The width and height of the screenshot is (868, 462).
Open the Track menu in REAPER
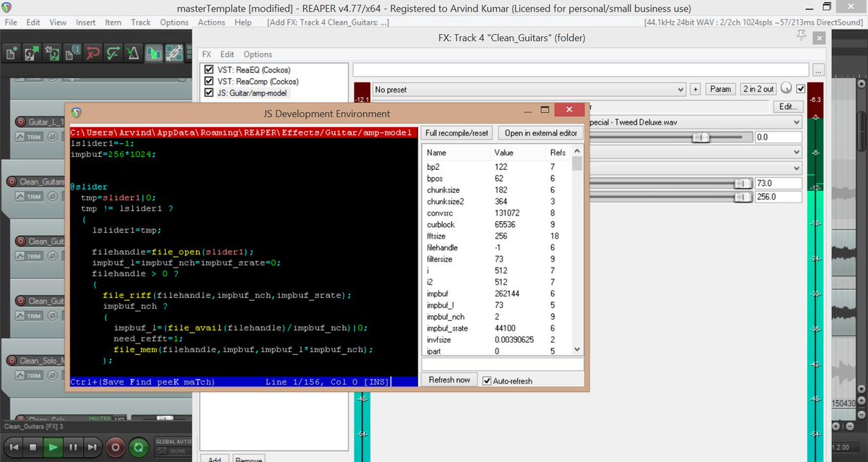[141, 22]
